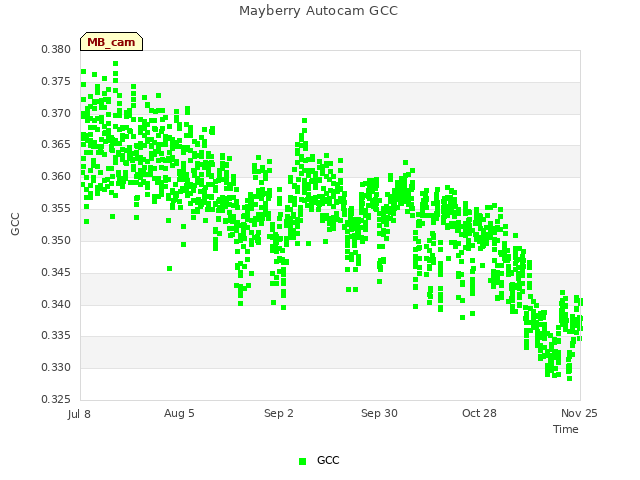Click the vertical GCC y-axis title
The width and height of the screenshot is (640, 480).
[x=15, y=224]
